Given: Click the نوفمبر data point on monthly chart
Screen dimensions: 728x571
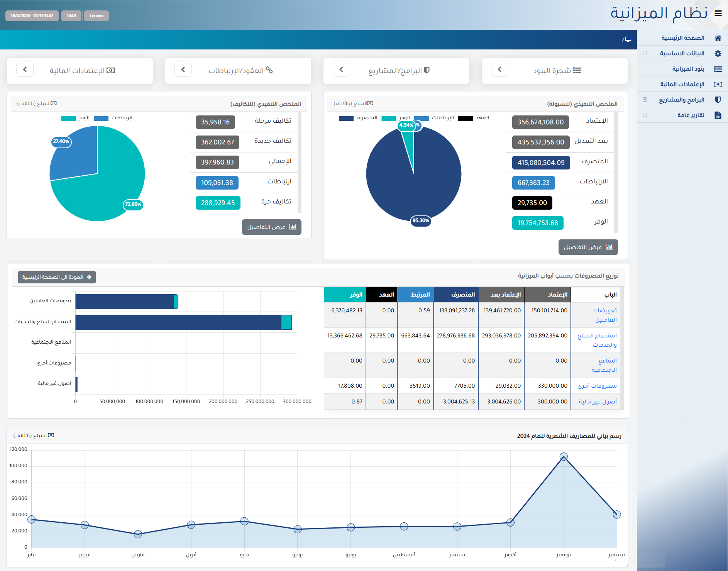Looking at the screenshot, I should pyautogui.click(x=564, y=457).
